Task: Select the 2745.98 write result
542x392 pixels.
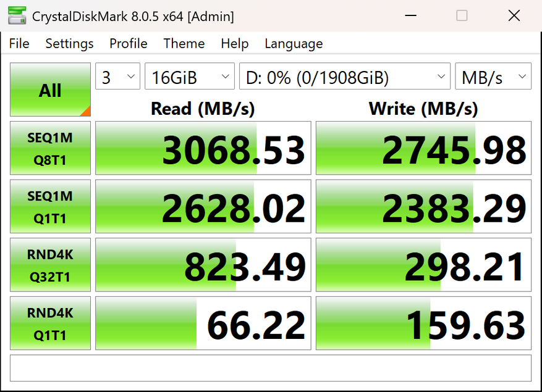Action: 424,148
